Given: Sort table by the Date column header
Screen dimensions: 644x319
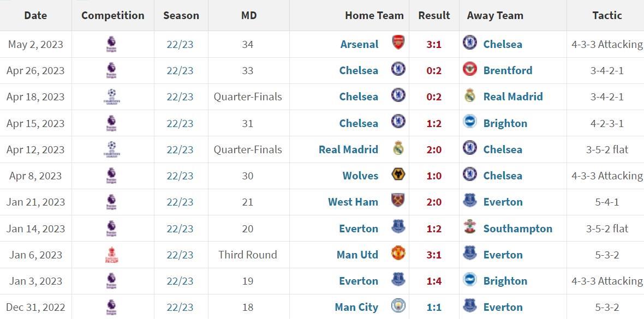Looking at the screenshot, I should 35,15.
